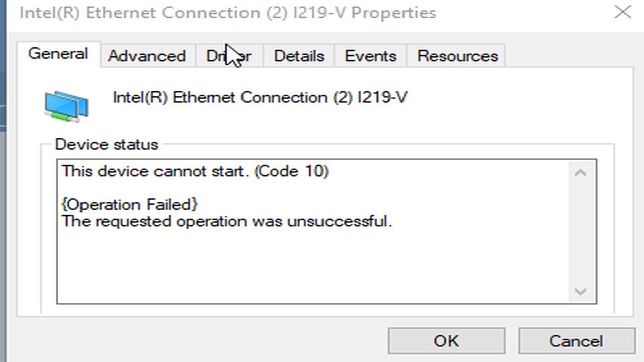The width and height of the screenshot is (644, 362).
Task: Open the Driver tab
Action: (229, 56)
